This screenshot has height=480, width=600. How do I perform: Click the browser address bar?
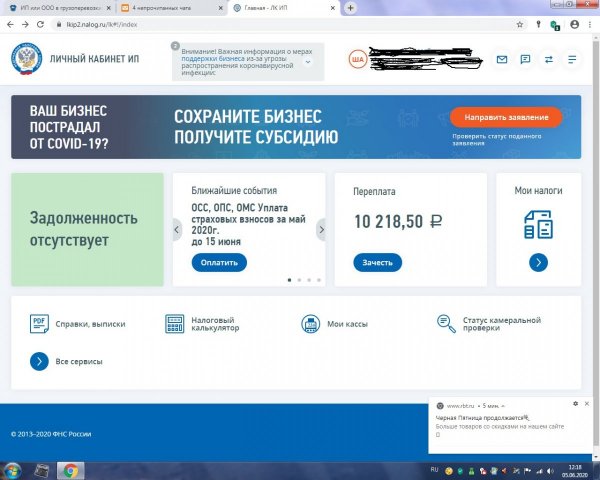pyautogui.click(x=250, y=22)
